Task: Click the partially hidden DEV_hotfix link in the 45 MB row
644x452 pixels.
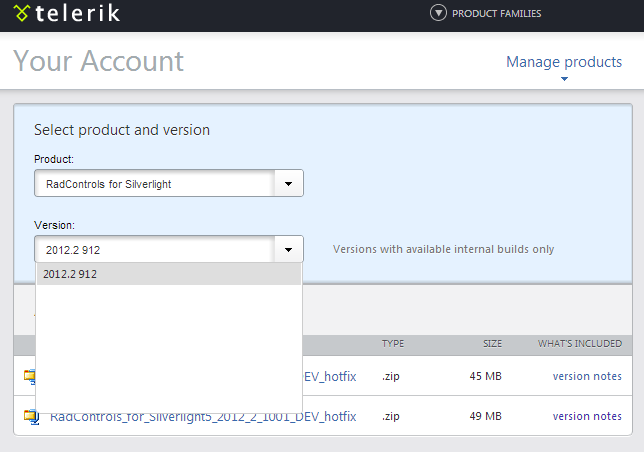Action: tap(329, 377)
